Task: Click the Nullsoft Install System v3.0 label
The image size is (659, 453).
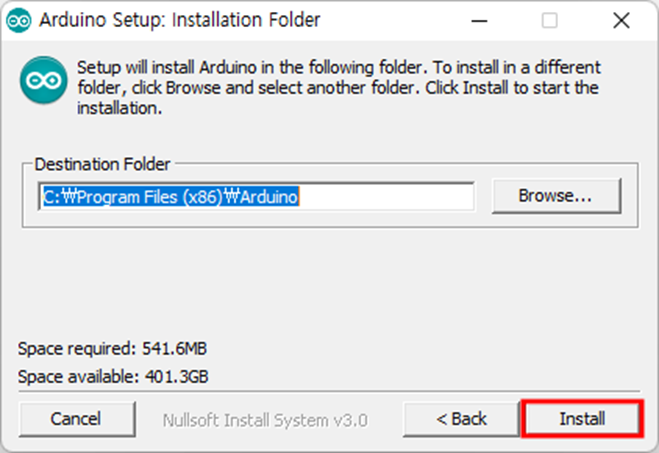Action: pyautogui.click(x=265, y=420)
